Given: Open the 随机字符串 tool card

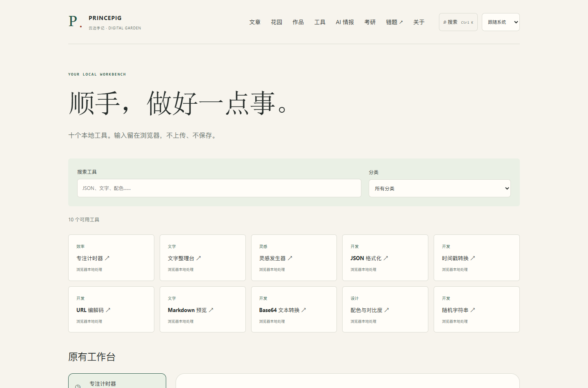Looking at the screenshot, I should pyautogui.click(x=477, y=310).
